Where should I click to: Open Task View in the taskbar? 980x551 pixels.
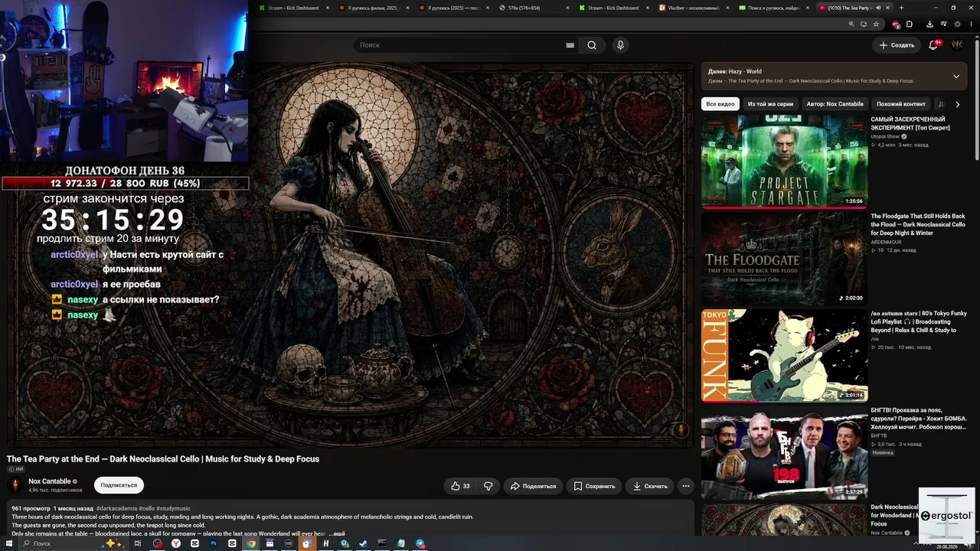pos(138,543)
